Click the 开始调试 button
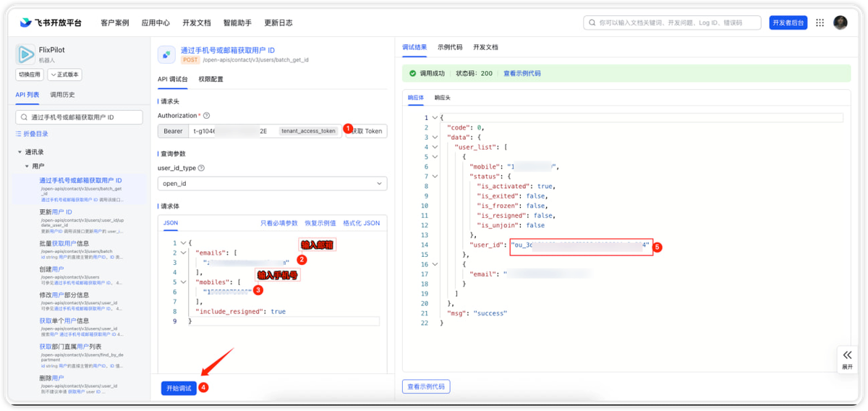This screenshot has height=411, width=868. click(179, 388)
